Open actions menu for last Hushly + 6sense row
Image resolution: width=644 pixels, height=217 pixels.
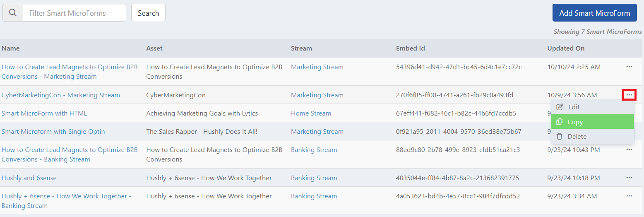[x=629, y=196]
